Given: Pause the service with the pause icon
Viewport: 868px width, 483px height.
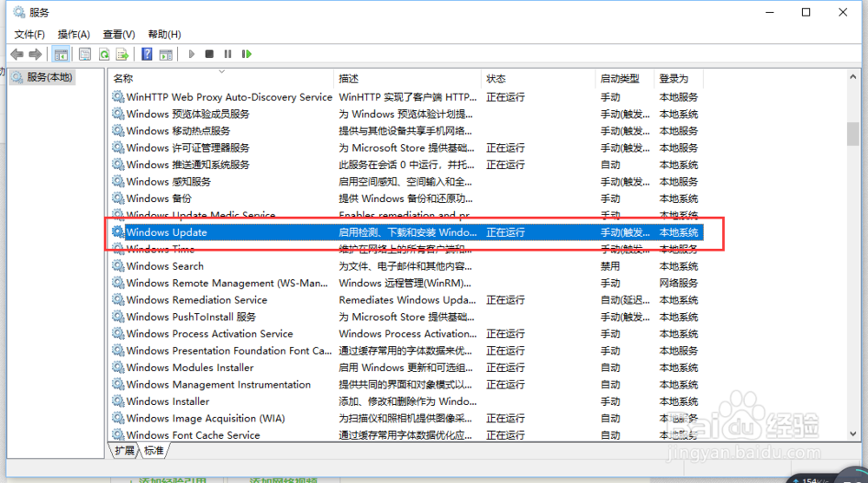Looking at the screenshot, I should 227,55.
